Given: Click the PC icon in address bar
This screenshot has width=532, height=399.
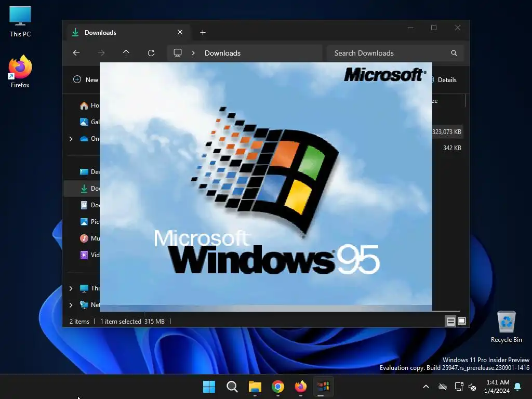Looking at the screenshot, I should (178, 53).
